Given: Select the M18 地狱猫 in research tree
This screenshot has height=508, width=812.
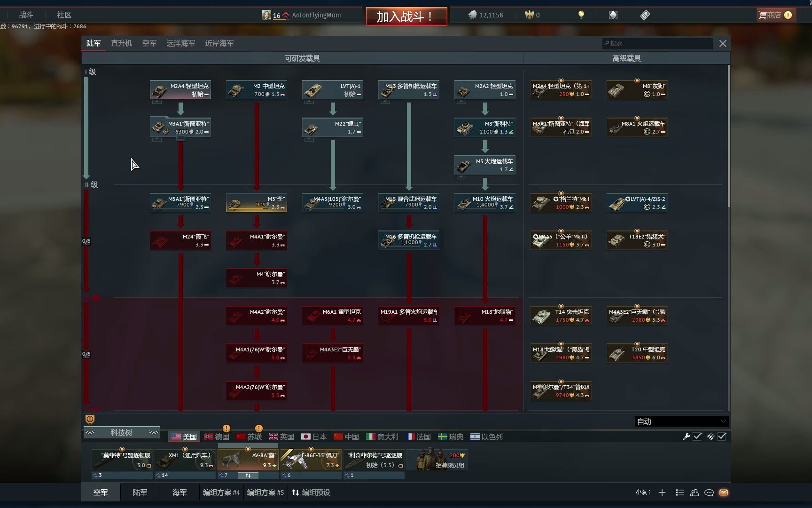Looking at the screenshot, I should [485, 316].
